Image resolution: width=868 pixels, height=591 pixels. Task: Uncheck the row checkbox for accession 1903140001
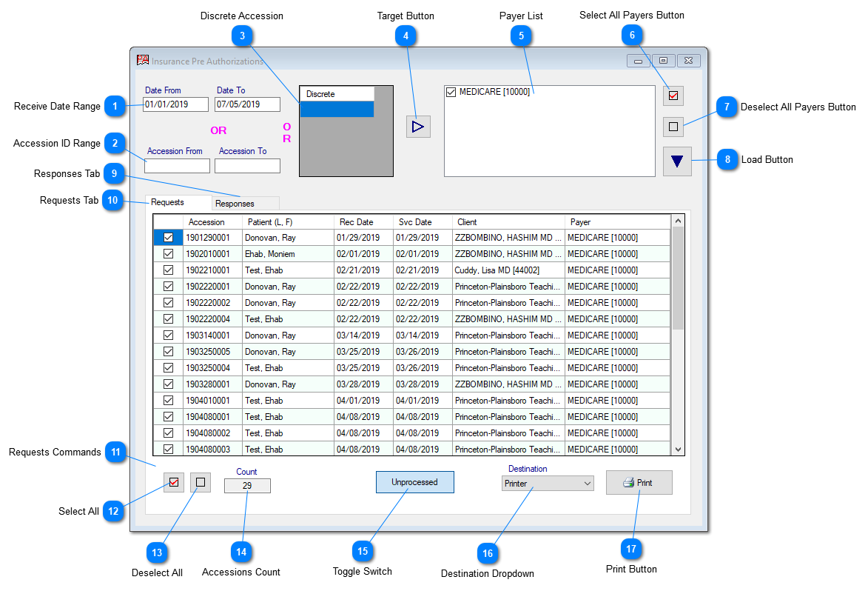pos(168,335)
